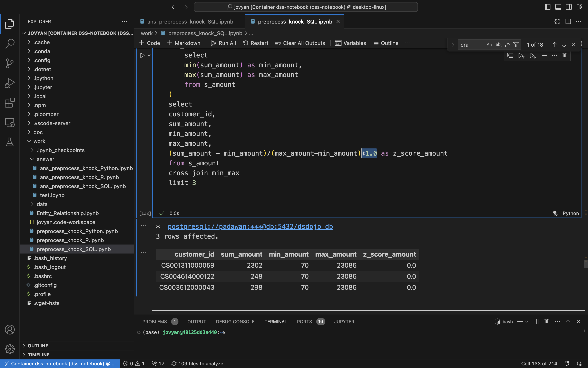The width and height of the screenshot is (588, 368).
Task: Go to previous find match
Action: pos(555,45)
